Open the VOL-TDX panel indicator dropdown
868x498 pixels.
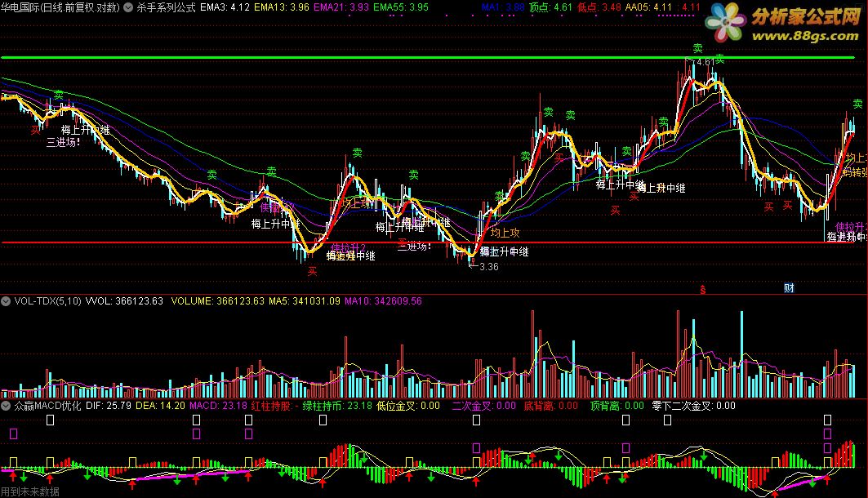point(6,301)
